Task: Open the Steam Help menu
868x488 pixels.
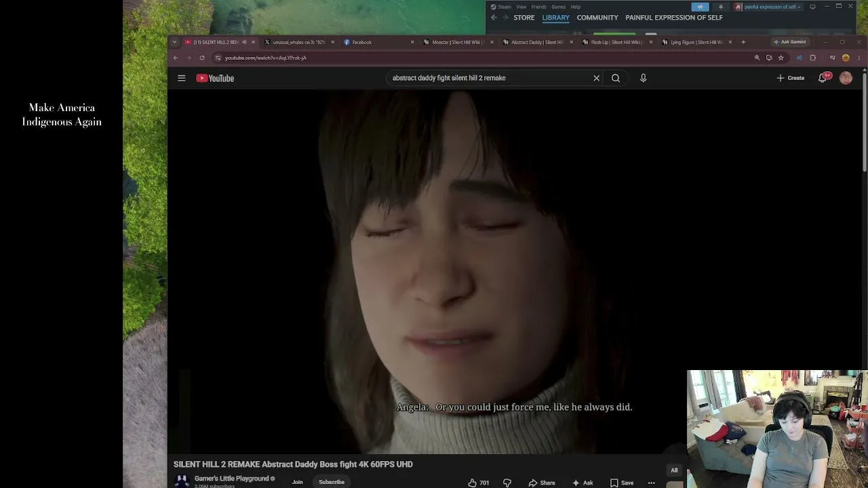Action: click(x=576, y=7)
